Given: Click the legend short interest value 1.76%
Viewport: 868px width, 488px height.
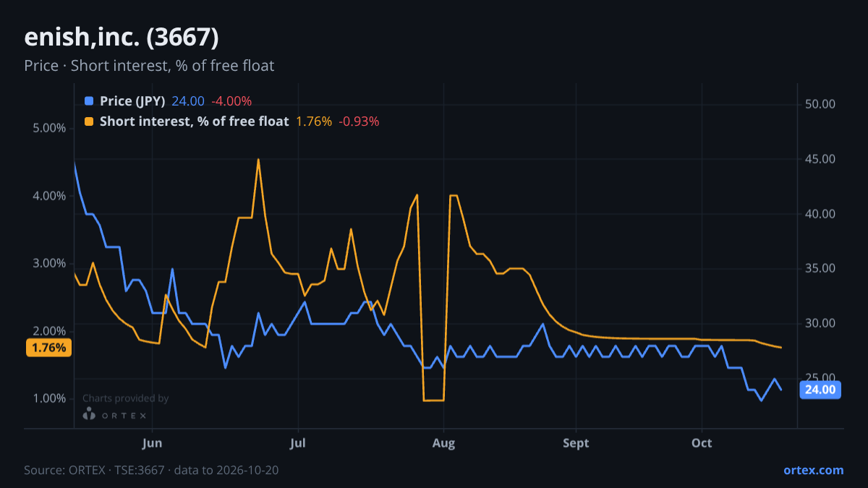Looking at the screenshot, I should (x=314, y=121).
